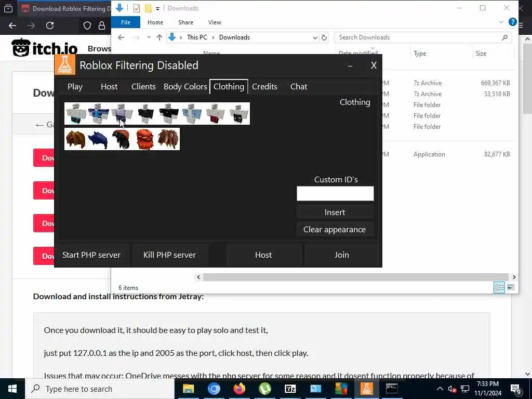Switch to the Host tab

point(109,87)
